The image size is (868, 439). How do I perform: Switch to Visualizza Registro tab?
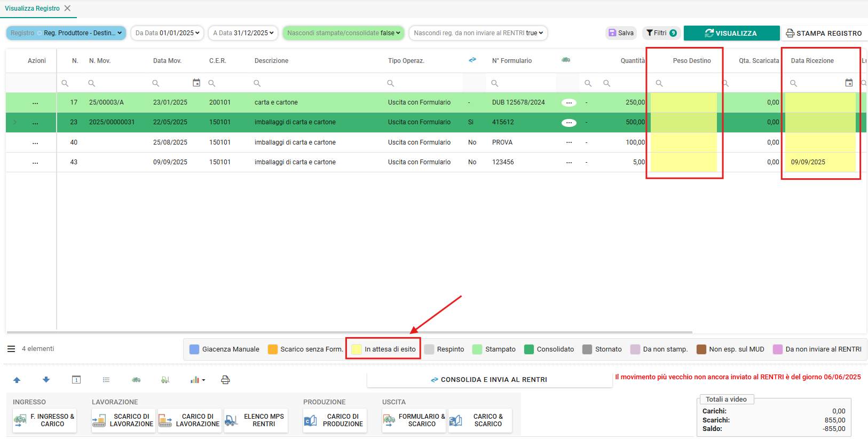(33, 9)
